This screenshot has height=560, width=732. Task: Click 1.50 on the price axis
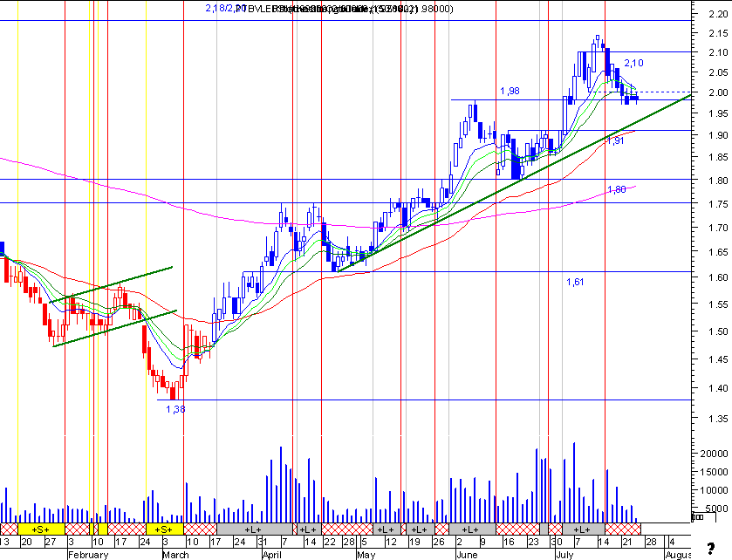click(x=718, y=331)
